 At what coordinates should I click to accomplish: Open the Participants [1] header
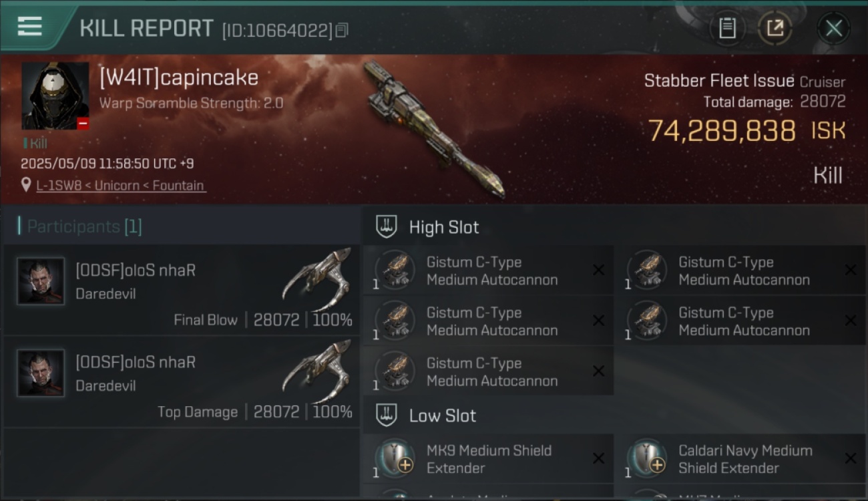81,226
